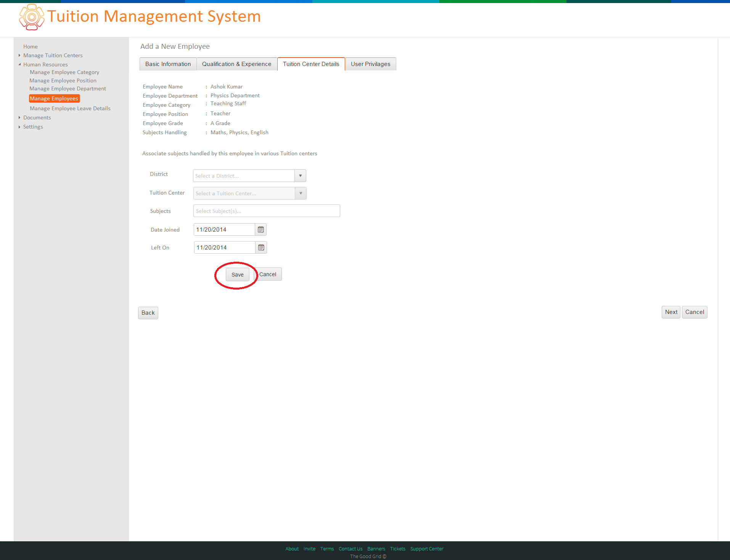Expand Manage Tuition Centers tree node
This screenshot has height=560, width=730.
coord(19,55)
